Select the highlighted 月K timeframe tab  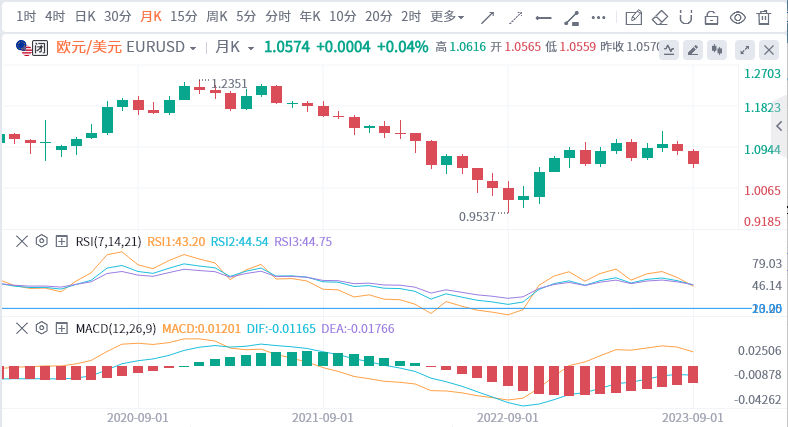(x=151, y=17)
